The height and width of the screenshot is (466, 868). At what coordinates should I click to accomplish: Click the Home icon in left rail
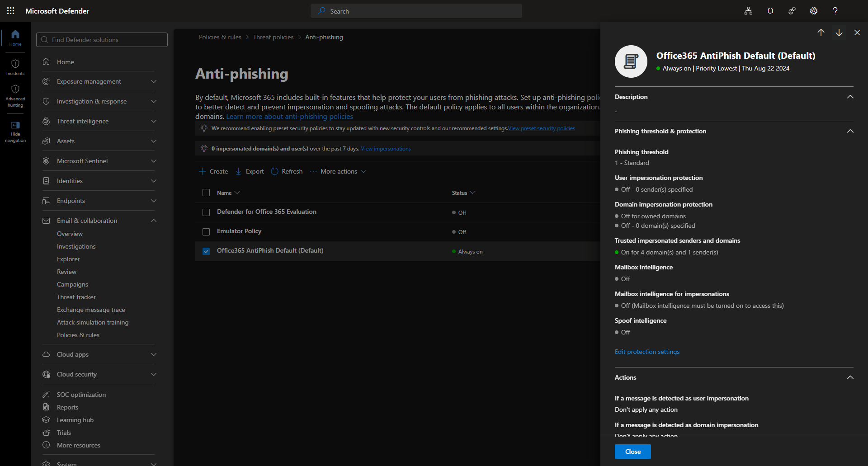click(x=15, y=34)
